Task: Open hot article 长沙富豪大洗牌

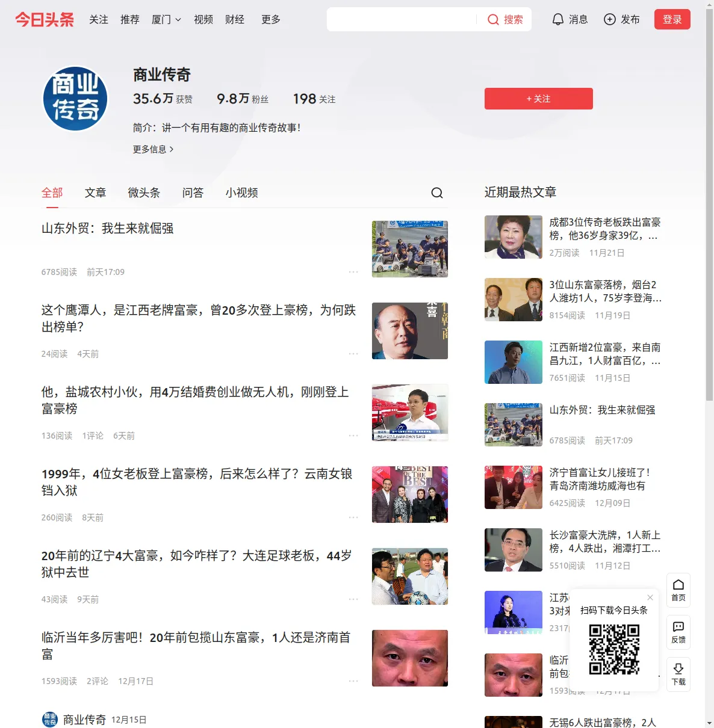Action: tap(606, 542)
